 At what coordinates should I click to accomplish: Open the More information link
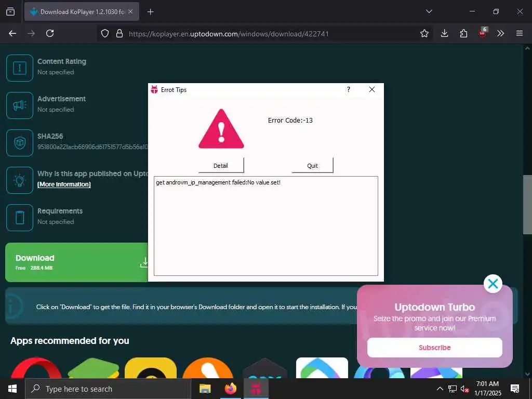click(x=64, y=184)
